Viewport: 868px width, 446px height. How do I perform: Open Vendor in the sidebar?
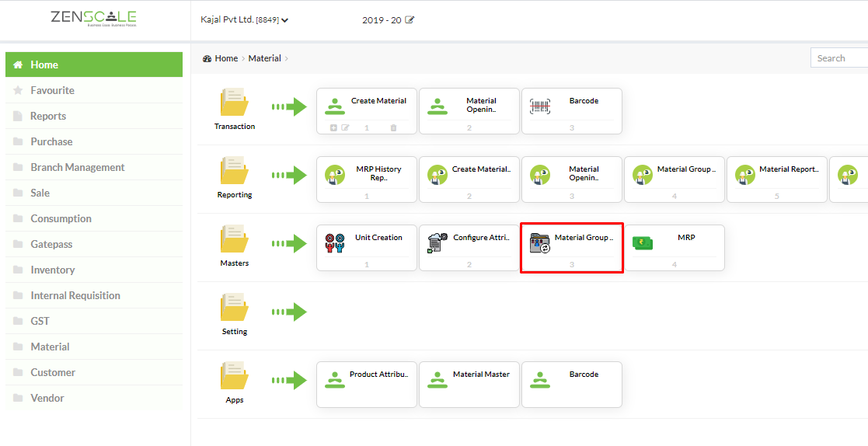[x=94, y=398]
